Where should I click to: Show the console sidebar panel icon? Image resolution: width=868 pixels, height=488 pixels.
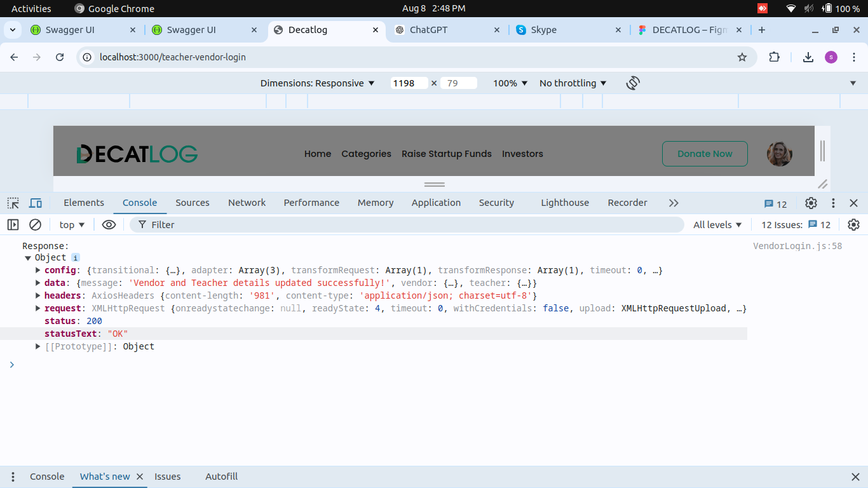point(13,225)
